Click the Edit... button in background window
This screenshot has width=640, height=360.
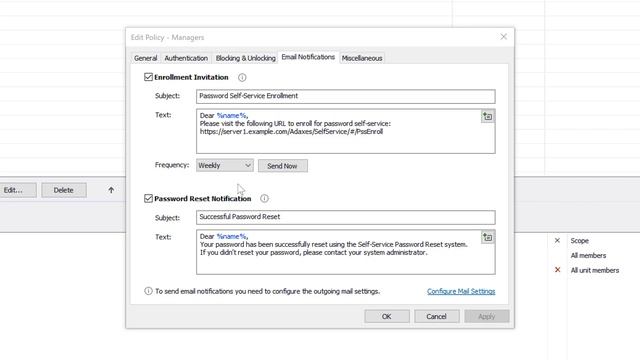tap(18, 190)
